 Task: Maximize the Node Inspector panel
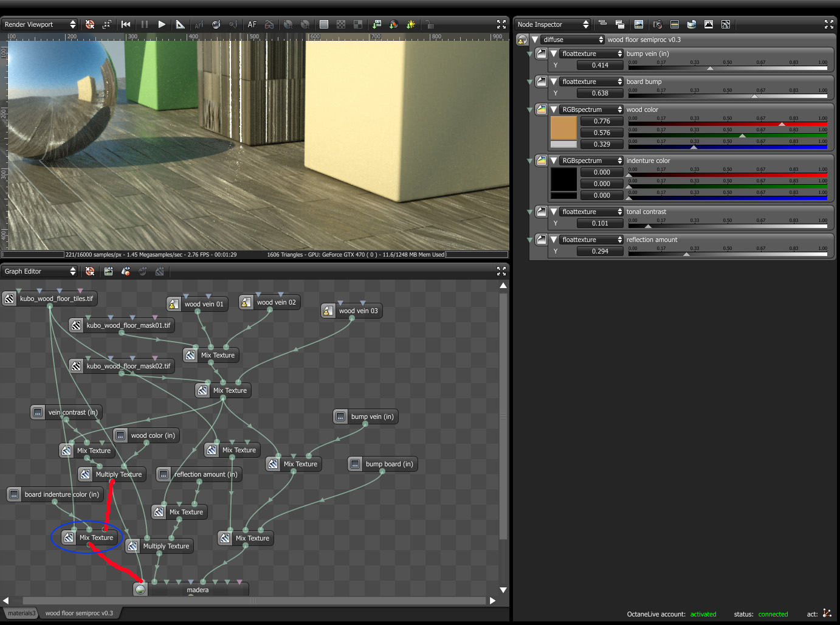pos(829,24)
